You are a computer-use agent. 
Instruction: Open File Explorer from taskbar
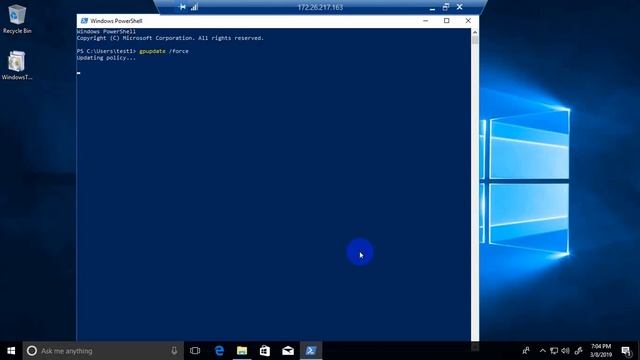coord(242,351)
